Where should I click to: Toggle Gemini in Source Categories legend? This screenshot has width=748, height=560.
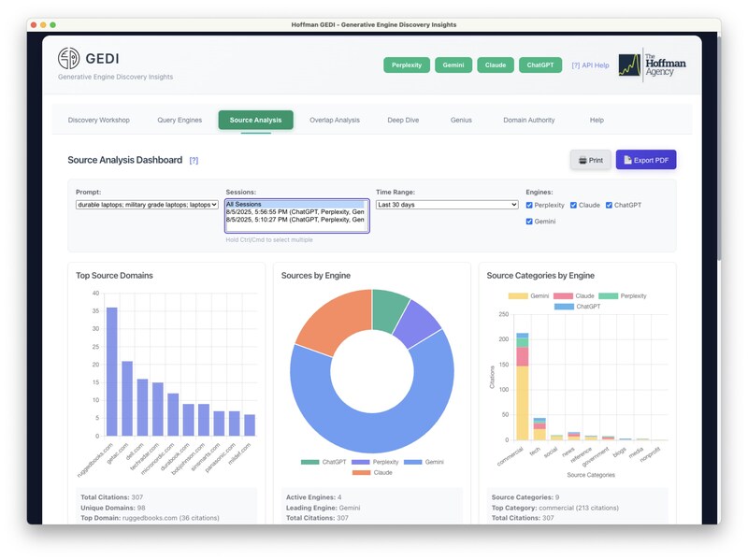point(528,296)
